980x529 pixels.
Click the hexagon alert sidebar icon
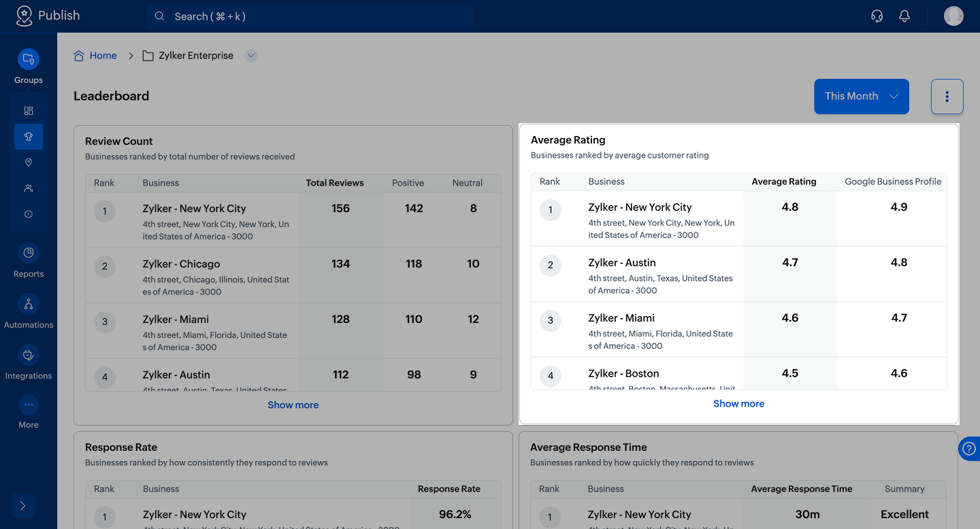pos(29,214)
